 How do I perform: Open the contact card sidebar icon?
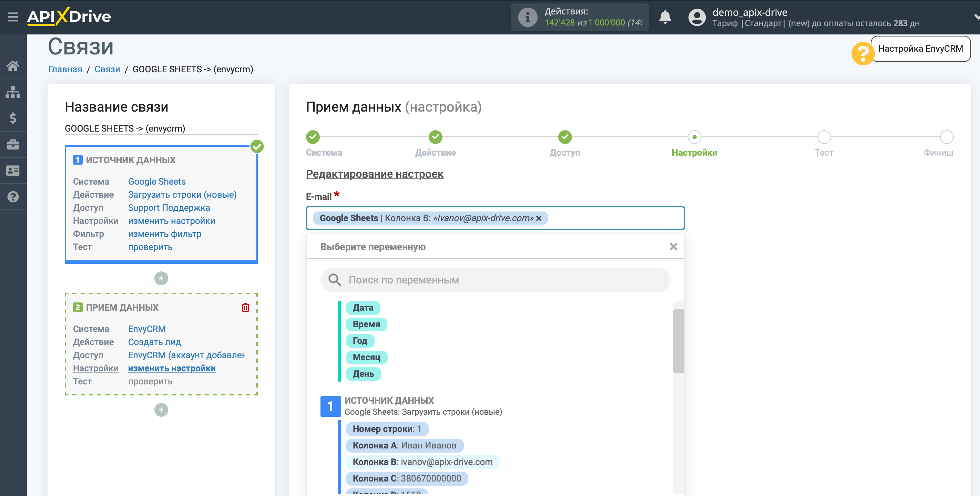pos(13,171)
